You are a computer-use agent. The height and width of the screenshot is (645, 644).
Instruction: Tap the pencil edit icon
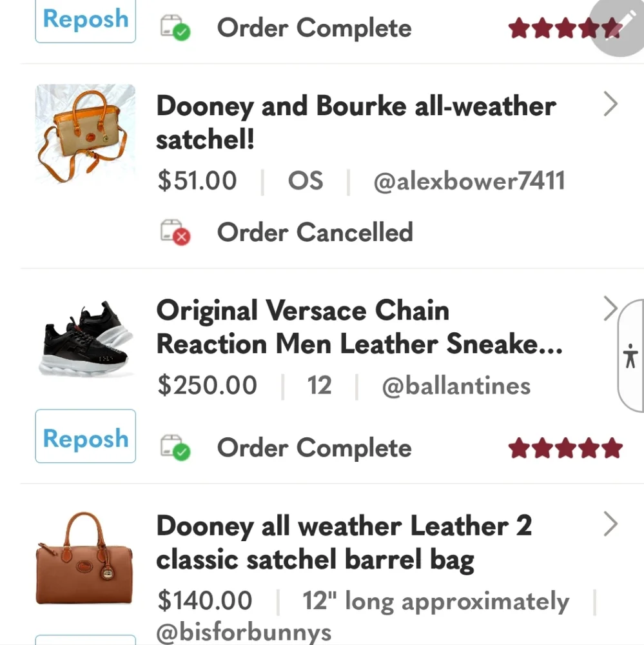621,25
